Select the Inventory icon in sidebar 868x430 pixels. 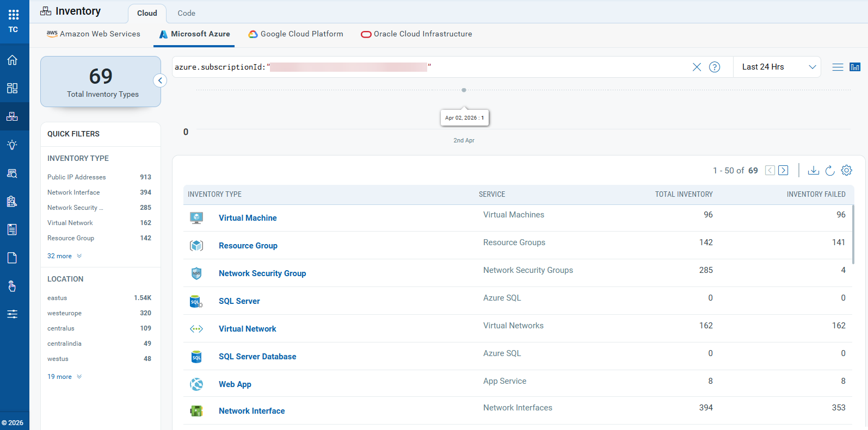coord(12,116)
